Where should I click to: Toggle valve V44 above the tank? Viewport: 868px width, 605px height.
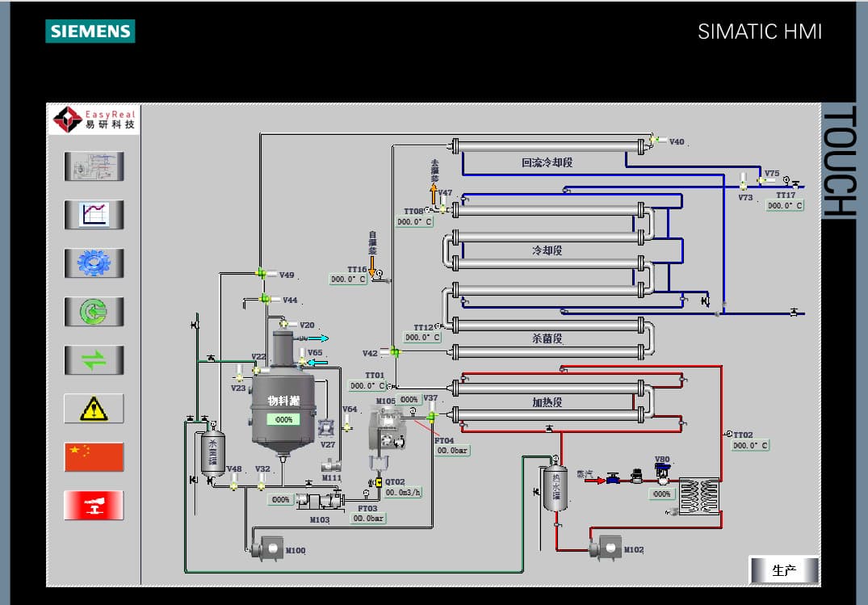point(265,299)
